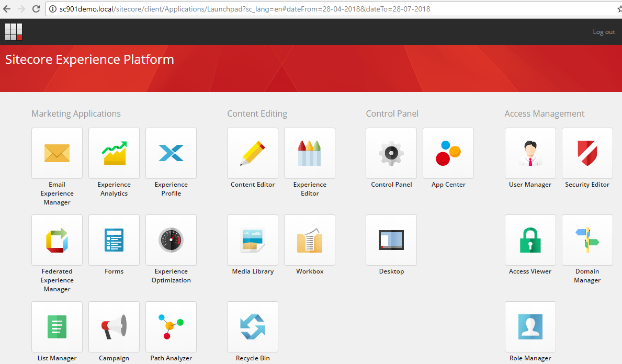Click the browser back arrow
Viewport: 622px width, 364px height.
[7, 9]
